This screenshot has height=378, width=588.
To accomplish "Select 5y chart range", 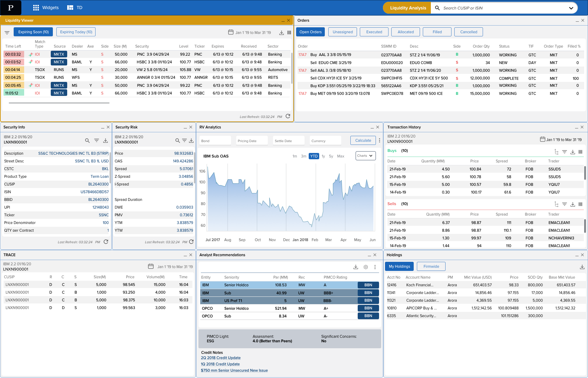I will point(331,156).
